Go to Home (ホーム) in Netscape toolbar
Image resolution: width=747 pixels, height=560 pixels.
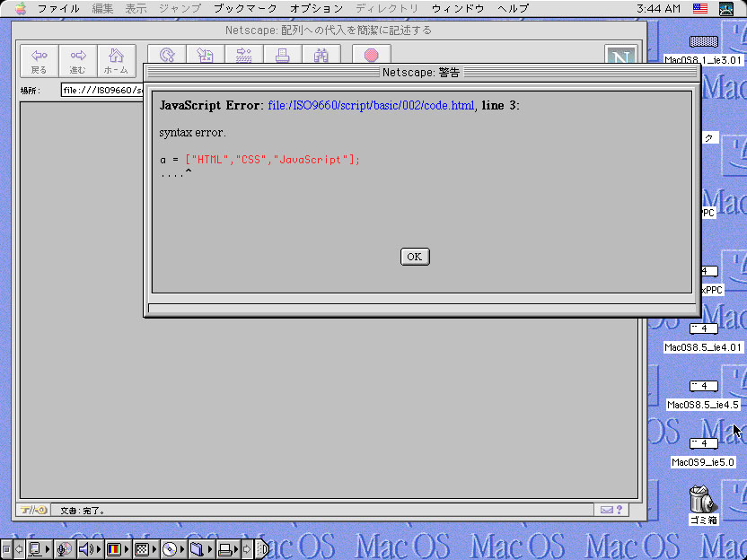click(116, 61)
